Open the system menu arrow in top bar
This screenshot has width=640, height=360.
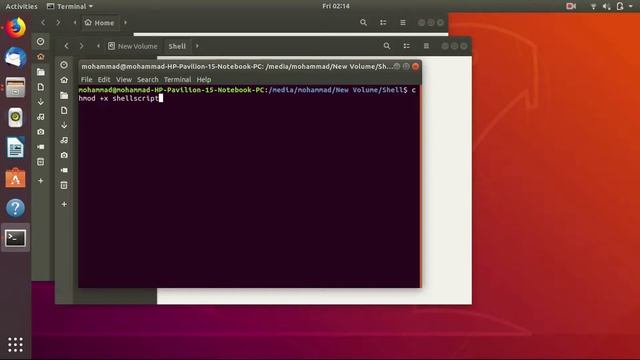click(632, 6)
